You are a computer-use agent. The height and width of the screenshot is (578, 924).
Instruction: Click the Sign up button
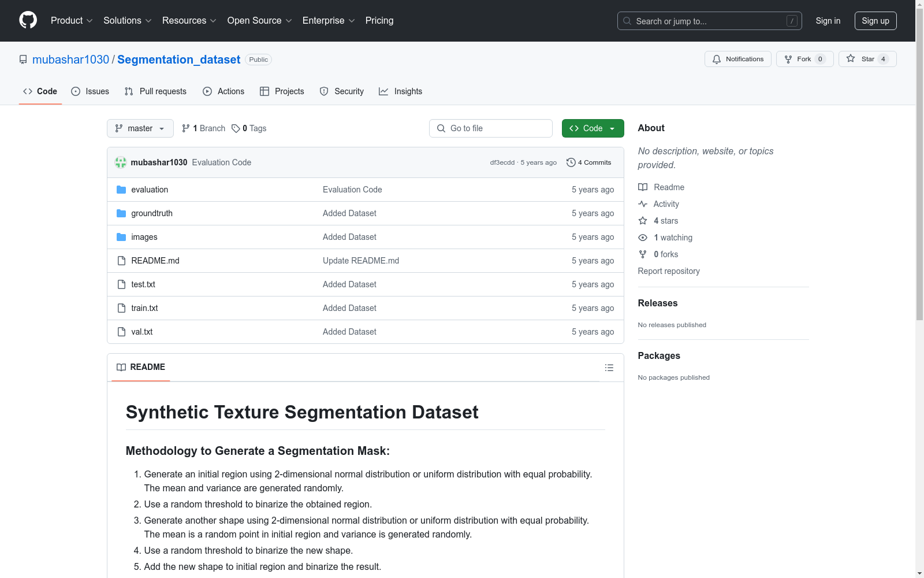tap(875, 21)
